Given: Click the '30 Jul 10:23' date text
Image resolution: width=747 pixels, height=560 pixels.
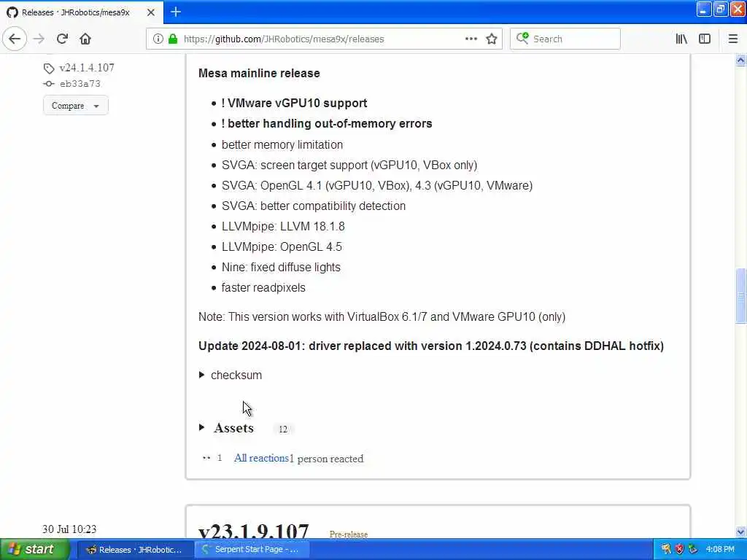Looking at the screenshot, I should [69, 529].
